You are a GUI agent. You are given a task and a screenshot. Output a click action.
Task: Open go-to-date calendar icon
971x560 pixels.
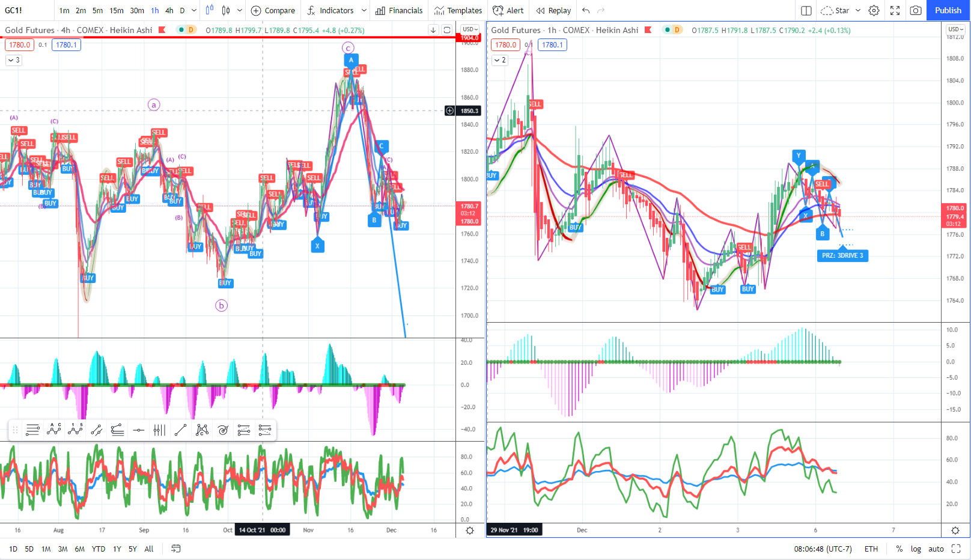coord(176,549)
